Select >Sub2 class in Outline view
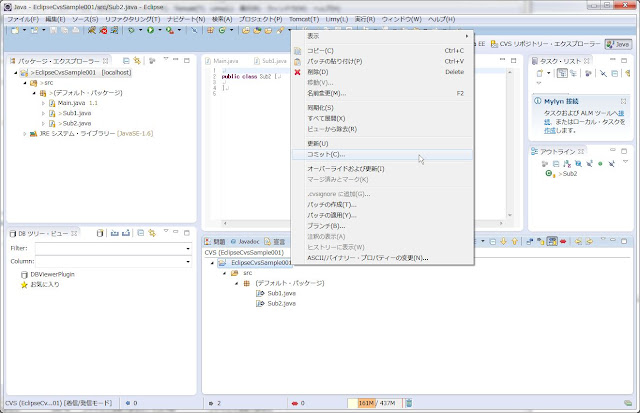This screenshot has width=640, height=413. tap(562, 174)
